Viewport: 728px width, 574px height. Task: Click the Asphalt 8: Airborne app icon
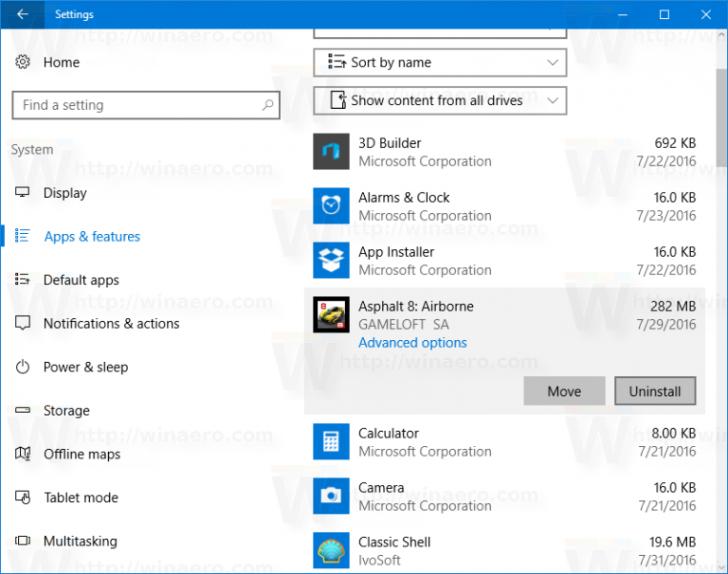tap(331, 314)
